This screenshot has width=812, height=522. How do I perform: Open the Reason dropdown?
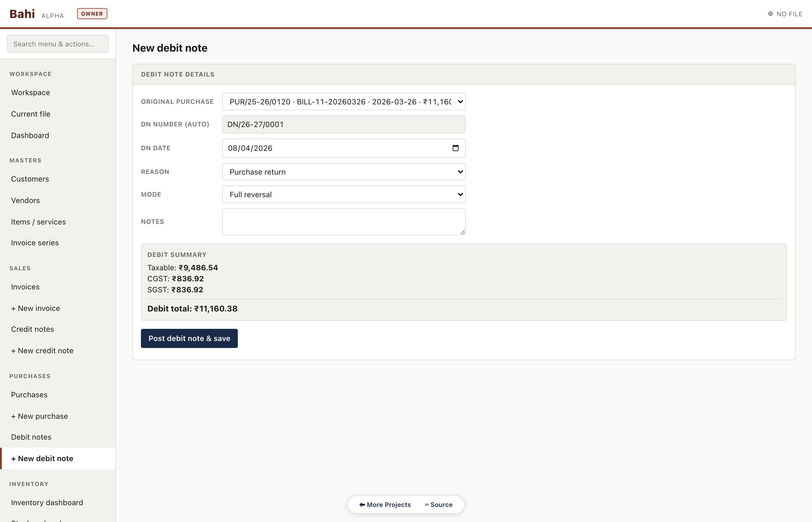click(343, 172)
